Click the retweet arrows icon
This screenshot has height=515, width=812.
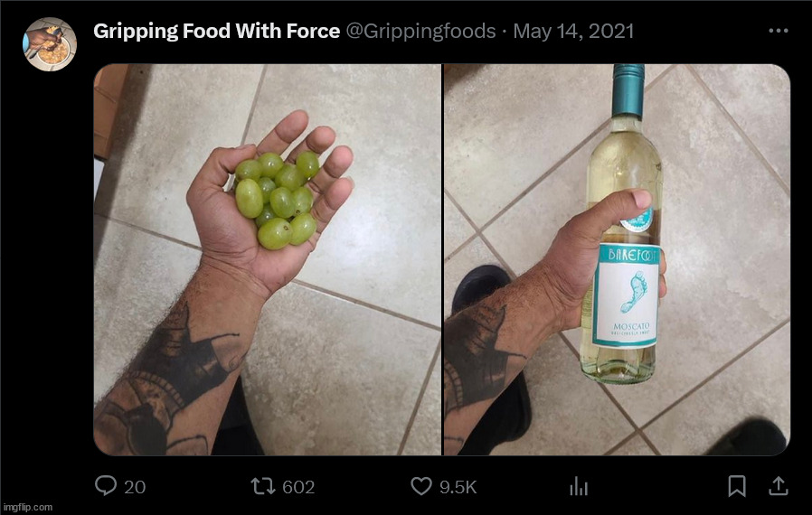tap(262, 487)
